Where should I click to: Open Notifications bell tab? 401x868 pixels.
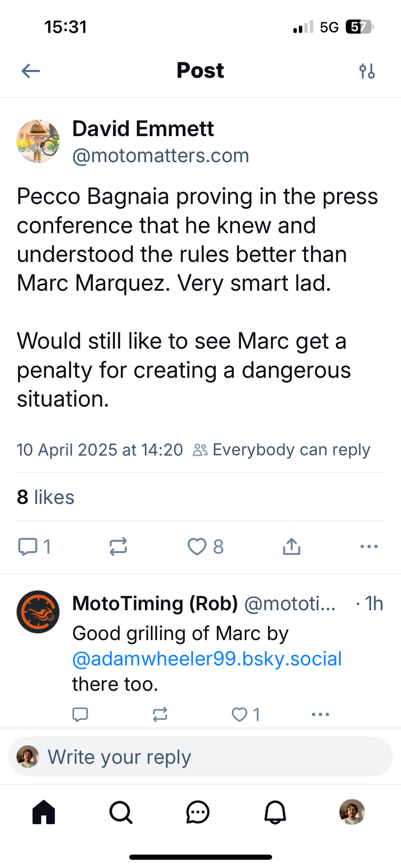(275, 812)
